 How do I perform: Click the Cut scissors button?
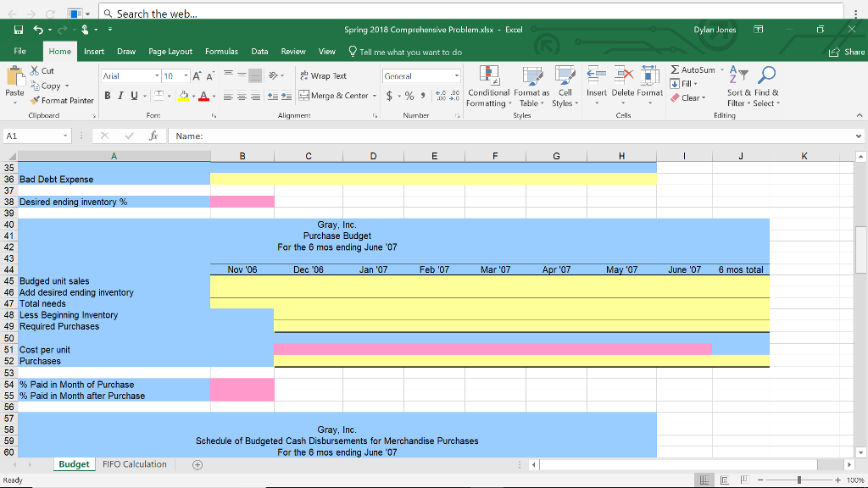(42, 71)
